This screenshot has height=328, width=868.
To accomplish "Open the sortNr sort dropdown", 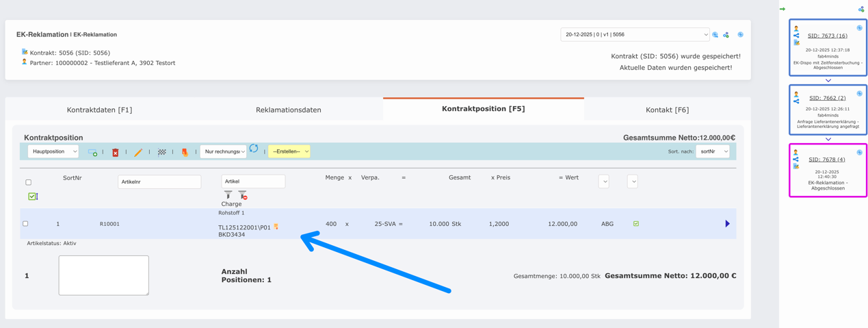I will pos(713,151).
